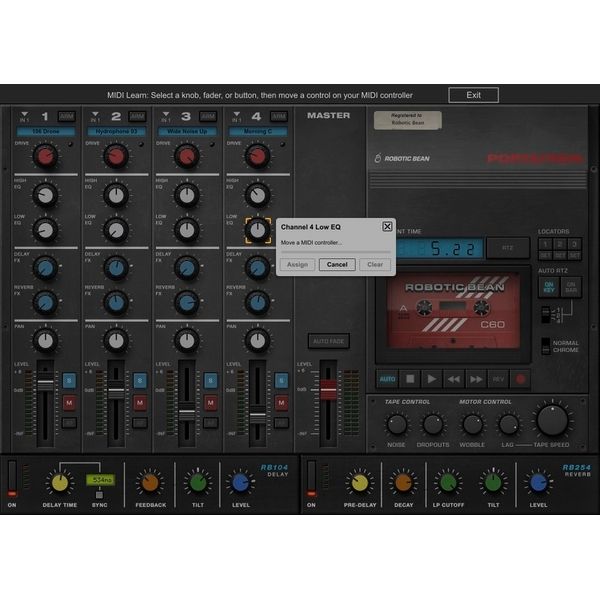This screenshot has width=600, height=600.
Task: Select channel 2 Pan knob
Action: tap(116, 341)
